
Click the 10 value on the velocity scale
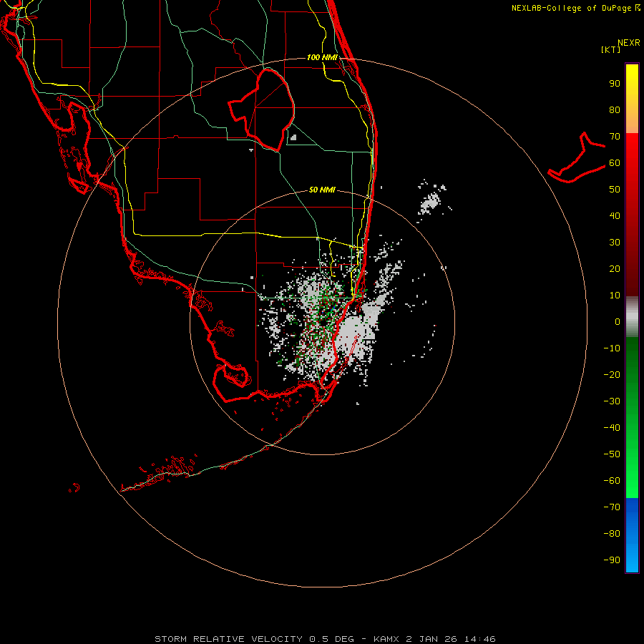pos(615,296)
